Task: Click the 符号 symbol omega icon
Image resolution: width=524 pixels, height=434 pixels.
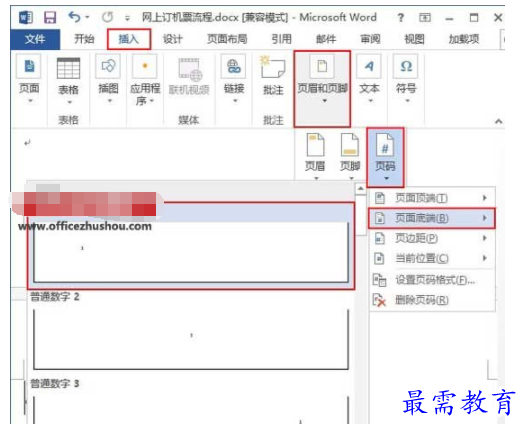Action: coord(406,66)
